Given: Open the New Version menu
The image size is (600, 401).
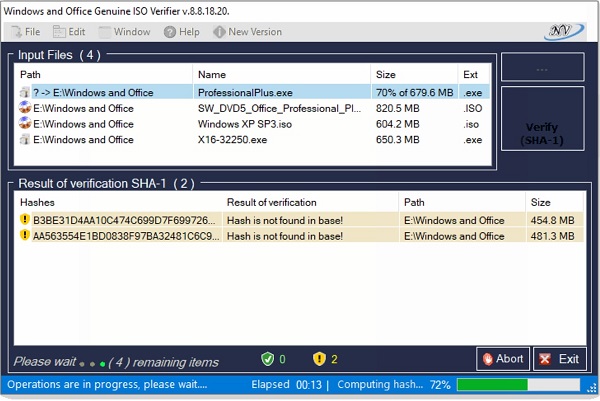Looking at the screenshot, I should 248,32.
